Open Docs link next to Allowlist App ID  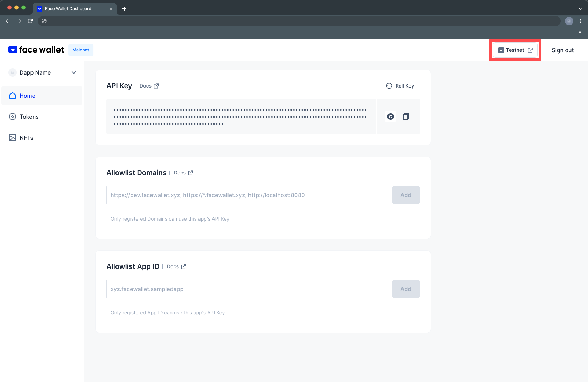(173, 266)
